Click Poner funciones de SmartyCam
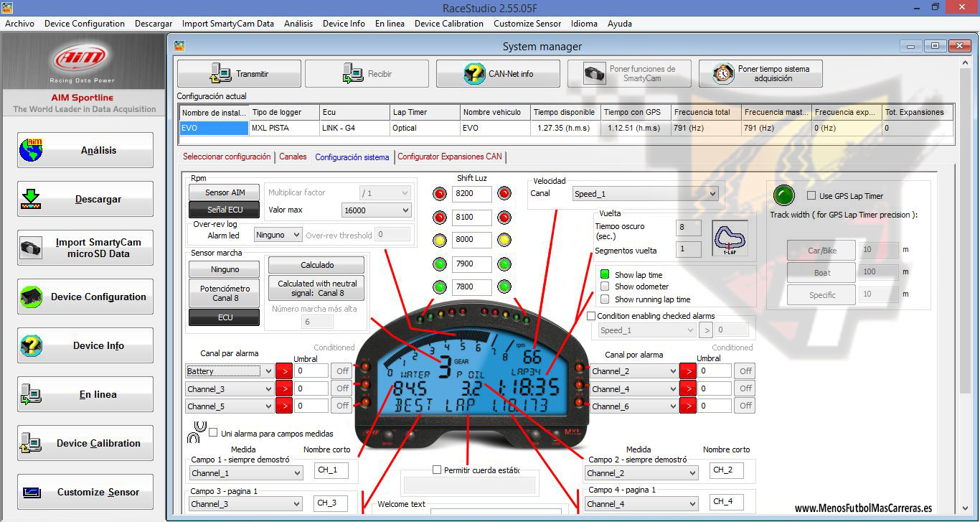The width and height of the screenshot is (980, 522). [629, 74]
